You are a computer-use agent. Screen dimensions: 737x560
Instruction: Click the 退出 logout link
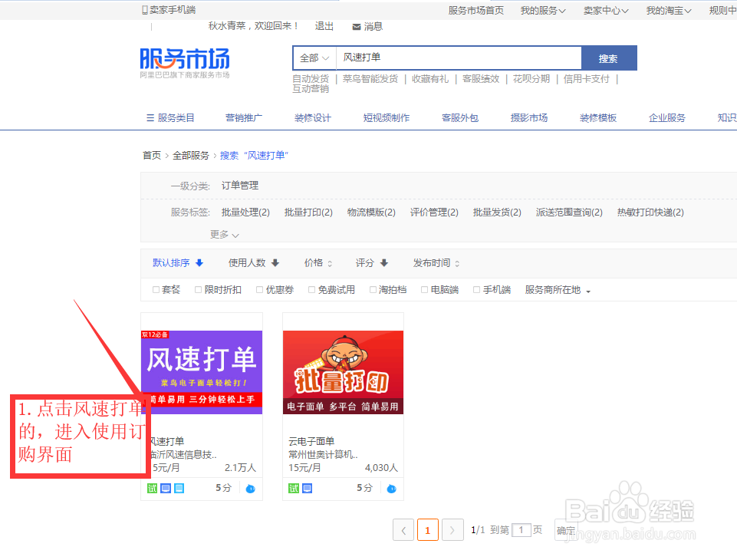tap(322, 25)
